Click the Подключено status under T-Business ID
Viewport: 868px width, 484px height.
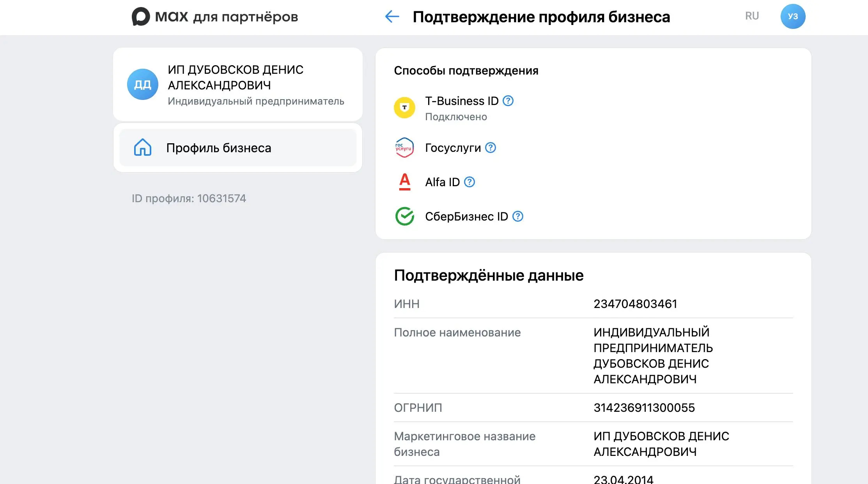pyautogui.click(x=455, y=116)
